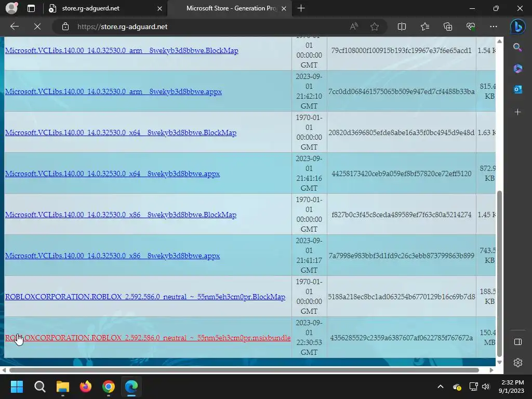Image resolution: width=532 pixels, height=399 pixels.
Task: Select the 2023-09-01 21:42:10 GMT date cell
Action: (309, 91)
